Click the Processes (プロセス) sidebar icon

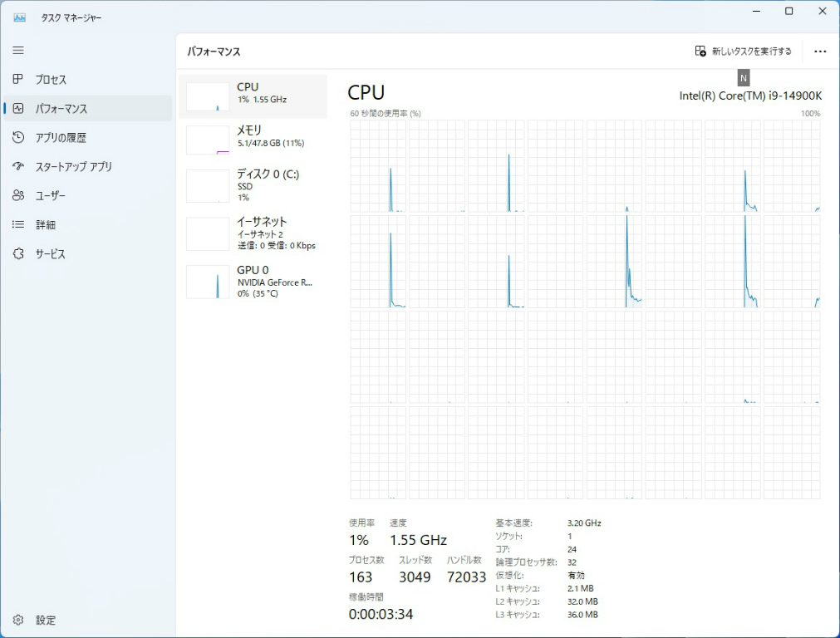tap(18, 79)
